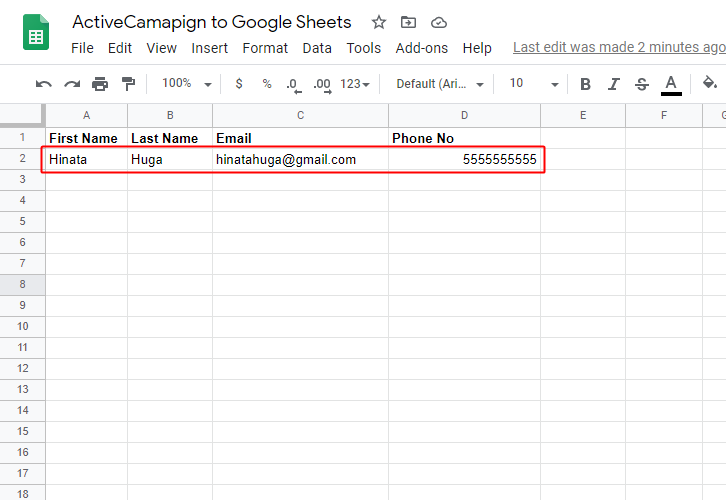726x500 pixels.
Task: Open the 123 number format dropdown
Action: click(x=355, y=84)
